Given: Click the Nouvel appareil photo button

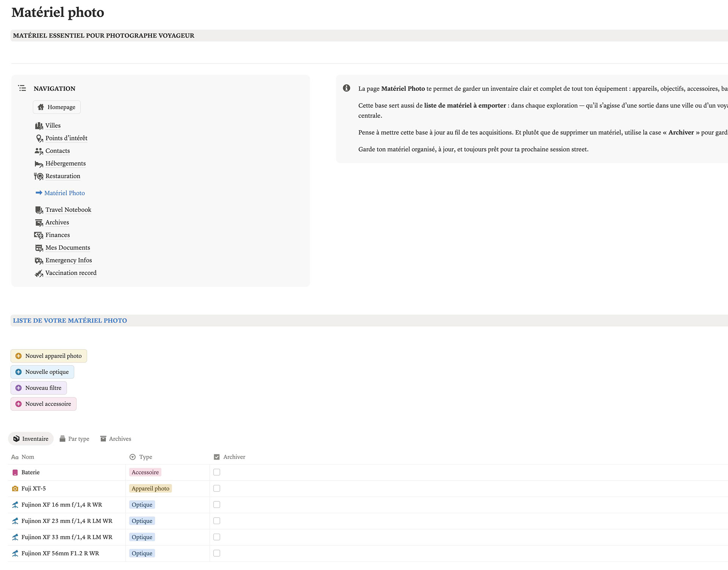Looking at the screenshot, I should [x=49, y=356].
